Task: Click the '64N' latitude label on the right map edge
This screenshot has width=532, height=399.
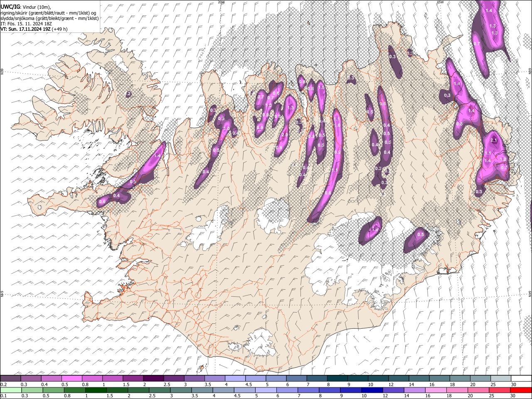Action: [x=530, y=293]
